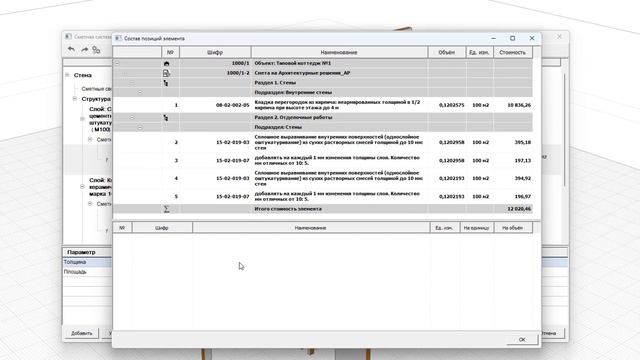
Task: Click the cost value 196,97
Action: click(522, 196)
